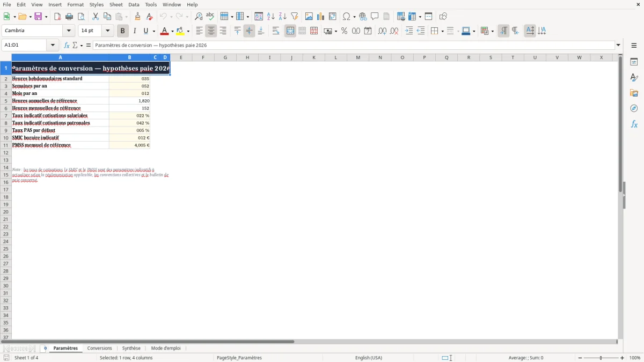The image size is (644, 362).
Task: Apply the yellow background color swatch
Action: coord(180,31)
